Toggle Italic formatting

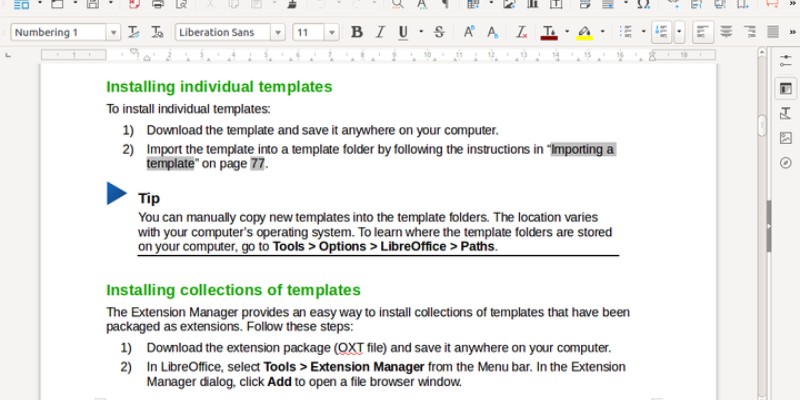[380, 32]
